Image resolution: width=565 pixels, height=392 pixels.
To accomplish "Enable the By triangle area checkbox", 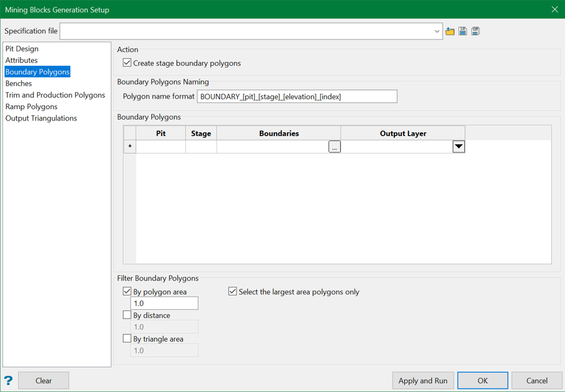I will [127, 339].
